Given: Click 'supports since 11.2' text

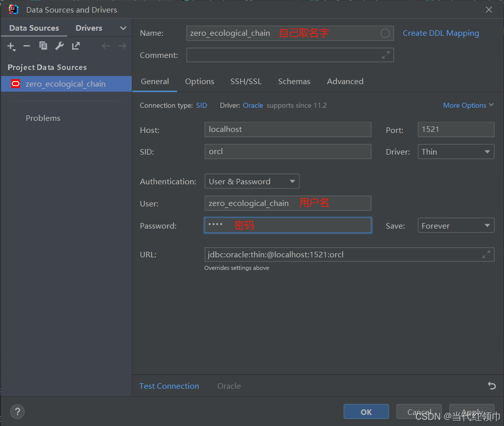Looking at the screenshot, I should pos(296,105).
